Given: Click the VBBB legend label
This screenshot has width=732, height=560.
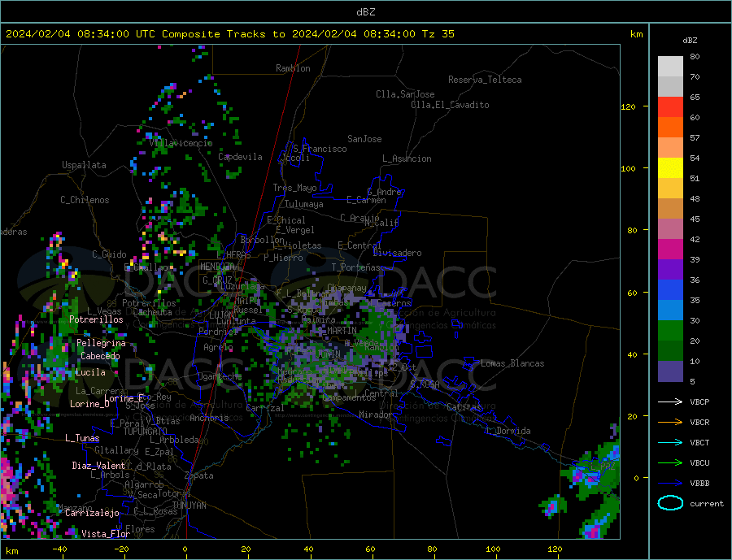Looking at the screenshot, I should (699, 484).
